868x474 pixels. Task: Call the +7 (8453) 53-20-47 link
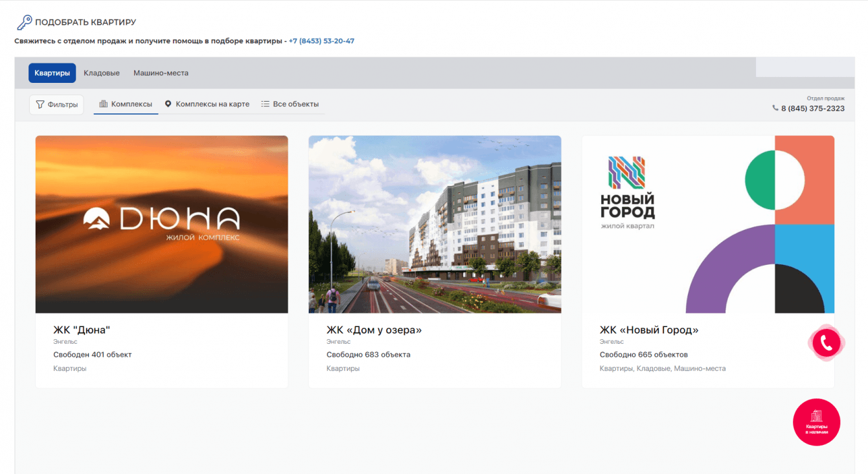click(321, 41)
